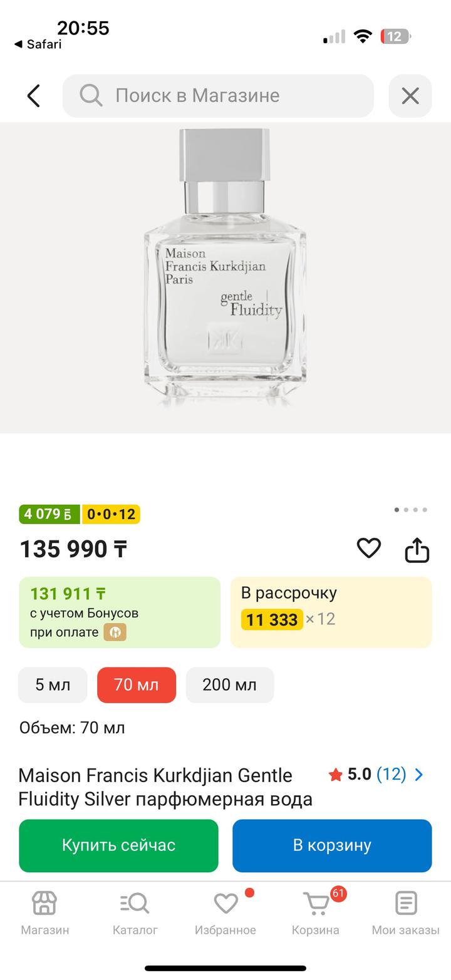
Task: Open the Магазин tab
Action: [x=44, y=913]
